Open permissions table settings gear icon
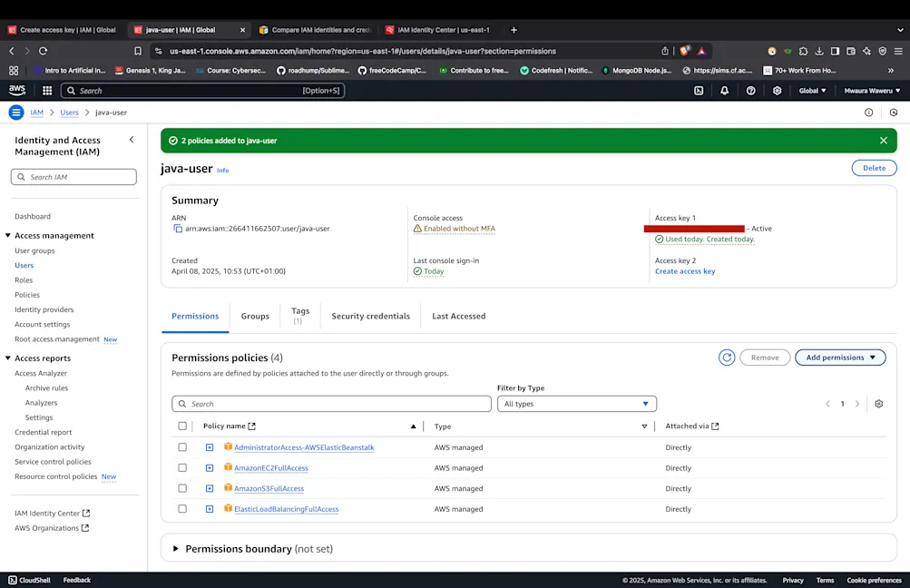Viewport: 910px width, 588px height. pyautogui.click(x=878, y=403)
